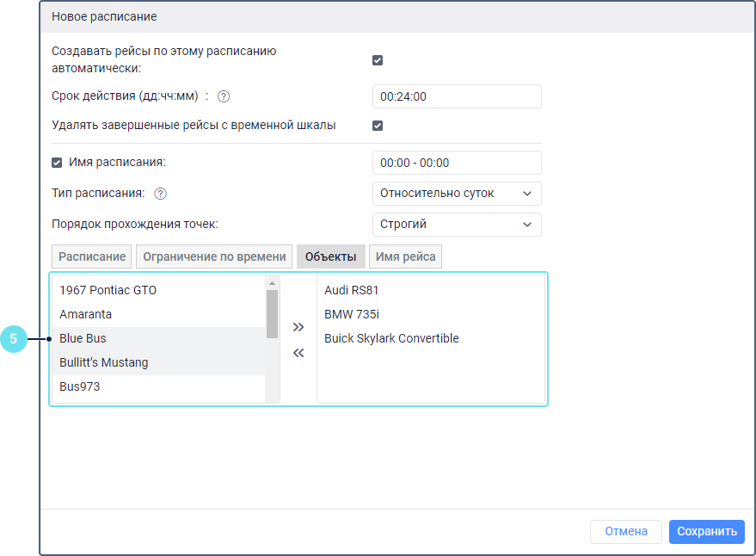Toggle automatic trip creation checkbox
Image resolution: width=756 pixels, height=556 pixels.
[x=378, y=60]
